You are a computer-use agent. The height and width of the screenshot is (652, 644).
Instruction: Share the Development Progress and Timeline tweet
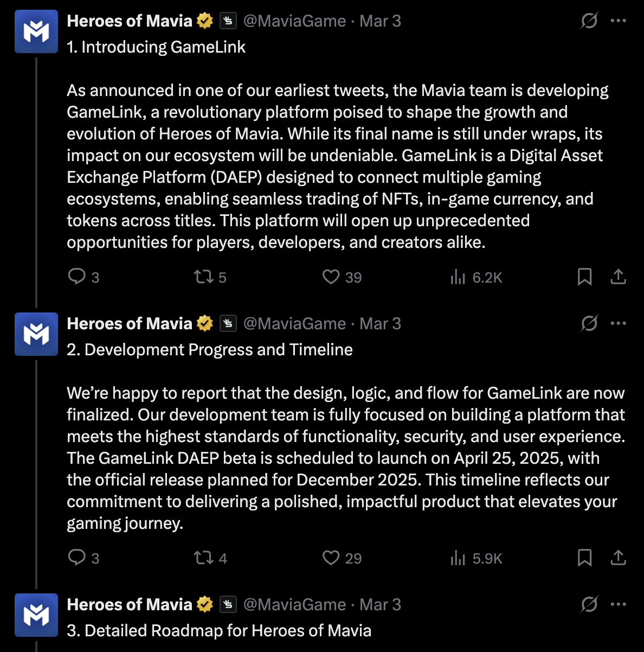pos(618,558)
